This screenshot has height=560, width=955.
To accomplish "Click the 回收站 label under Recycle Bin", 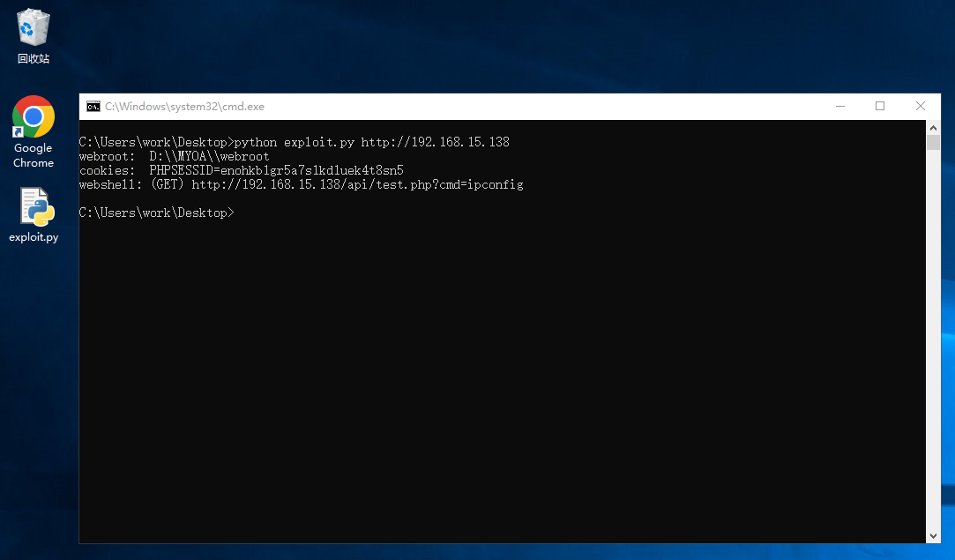I will (34, 58).
